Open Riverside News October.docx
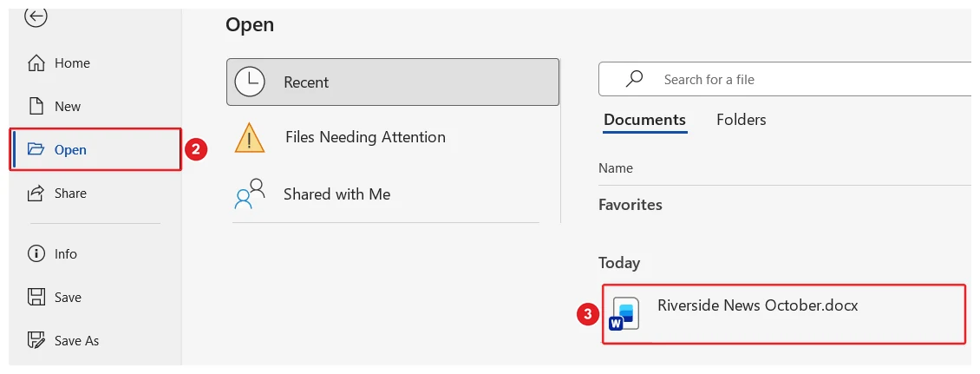The image size is (980, 374). pyautogui.click(x=784, y=314)
